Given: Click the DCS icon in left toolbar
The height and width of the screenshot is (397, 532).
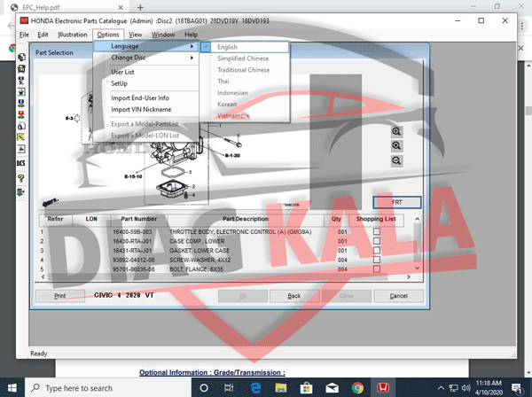Looking at the screenshot, I should coord(21,163).
